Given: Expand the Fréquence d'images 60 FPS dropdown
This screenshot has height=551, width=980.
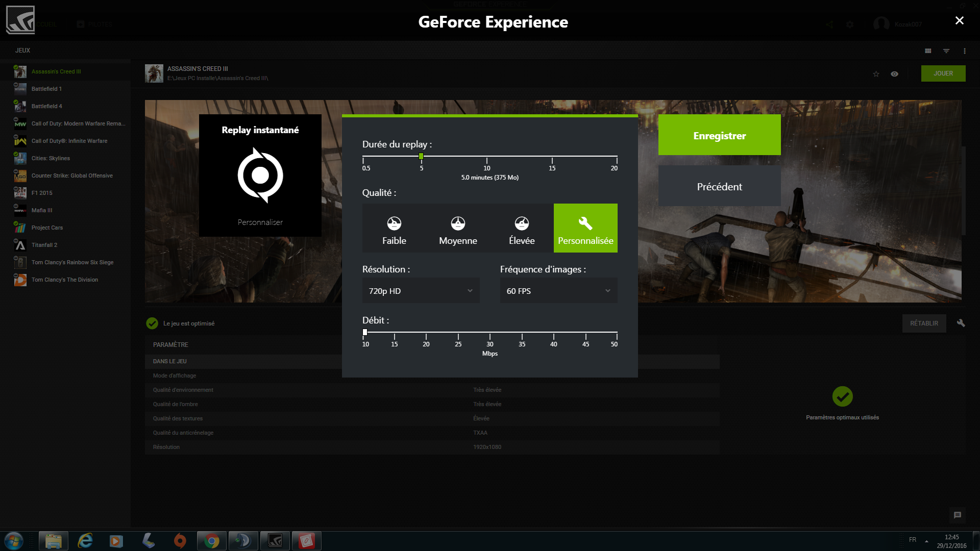Looking at the screenshot, I should click(558, 291).
